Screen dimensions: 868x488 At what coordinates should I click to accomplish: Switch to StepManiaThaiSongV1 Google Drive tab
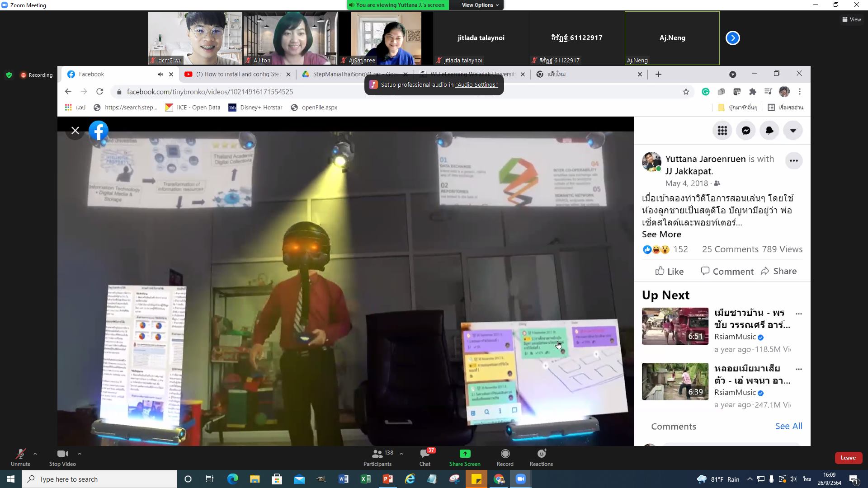tap(350, 74)
